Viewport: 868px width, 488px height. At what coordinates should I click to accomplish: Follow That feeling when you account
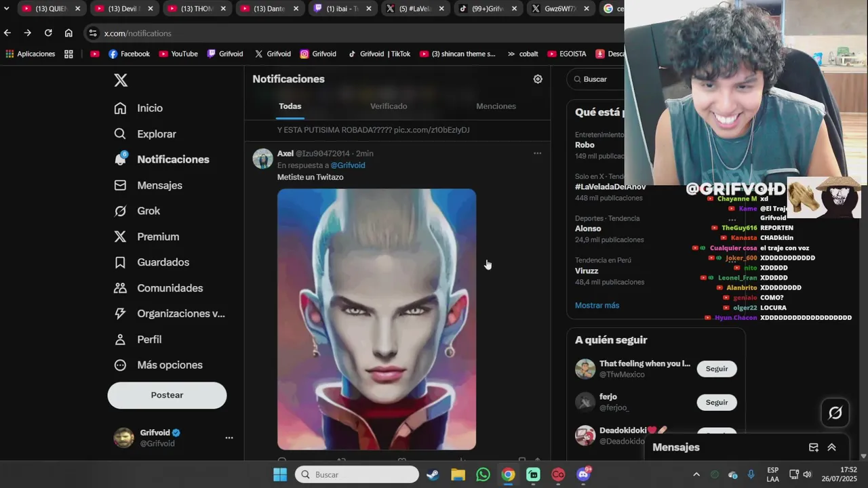click(x=717, y=369)
